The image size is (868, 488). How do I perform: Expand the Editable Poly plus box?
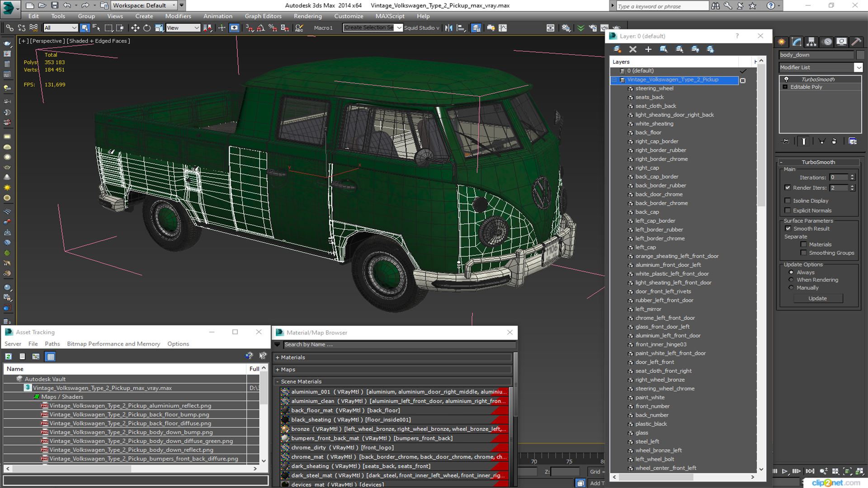click(785, 87)
